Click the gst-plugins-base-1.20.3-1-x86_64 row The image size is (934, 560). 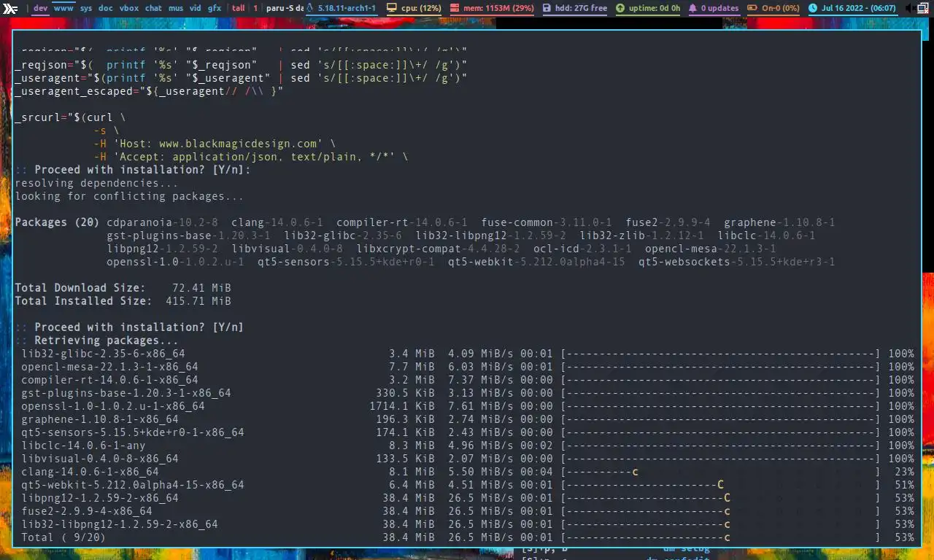pyautogui.click(x=467, y=393)
